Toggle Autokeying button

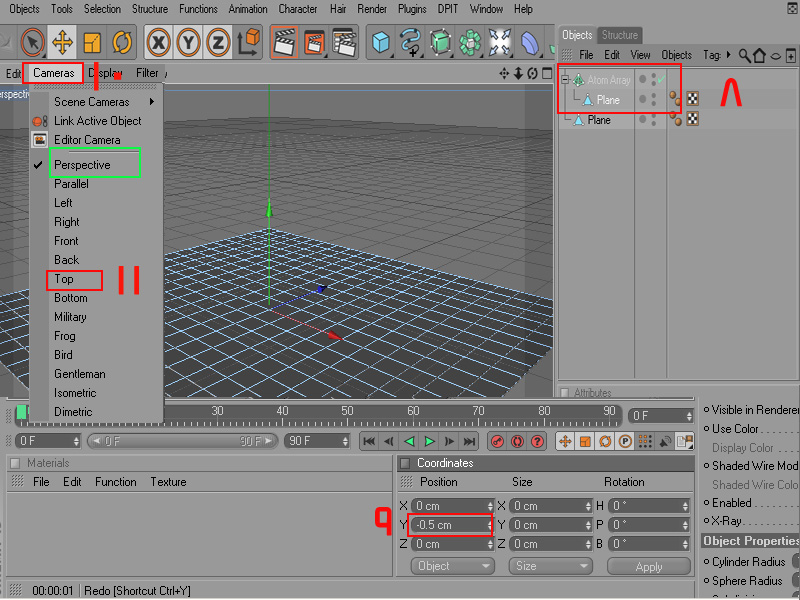click(517, 441)
